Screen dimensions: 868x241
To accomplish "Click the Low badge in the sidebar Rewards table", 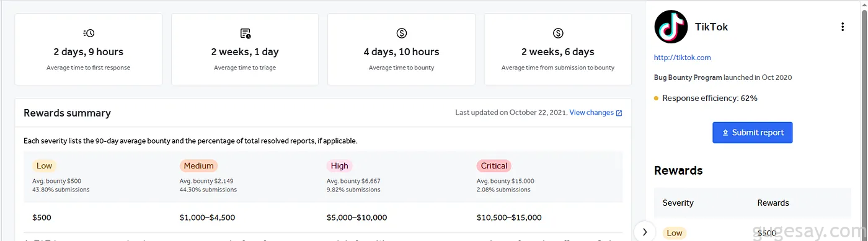I will tap(675, 234).
